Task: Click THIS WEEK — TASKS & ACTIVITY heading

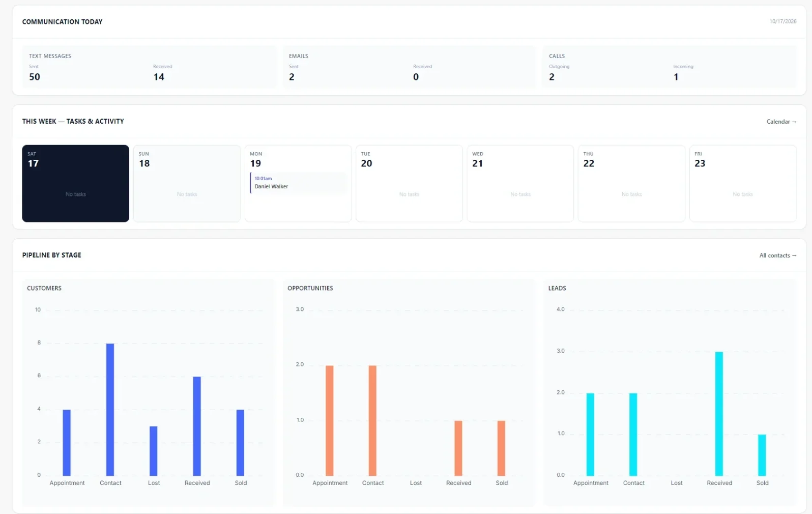Action: point(73,121)
